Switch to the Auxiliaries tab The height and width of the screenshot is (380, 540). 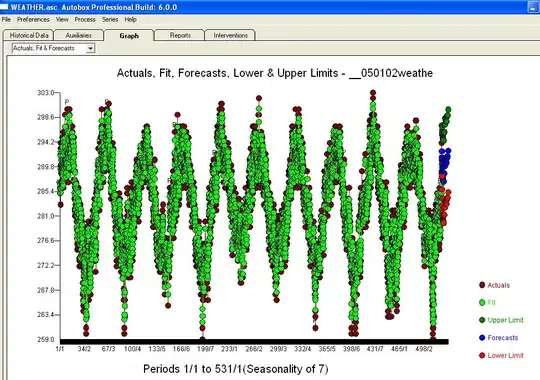[x=79, y=35]
